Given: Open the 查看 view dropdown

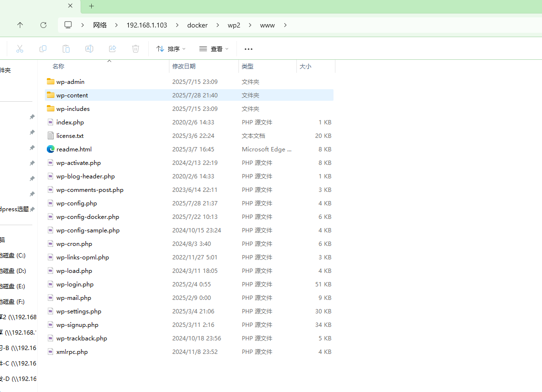Looking at the screenshot, I should click(214, 49).
